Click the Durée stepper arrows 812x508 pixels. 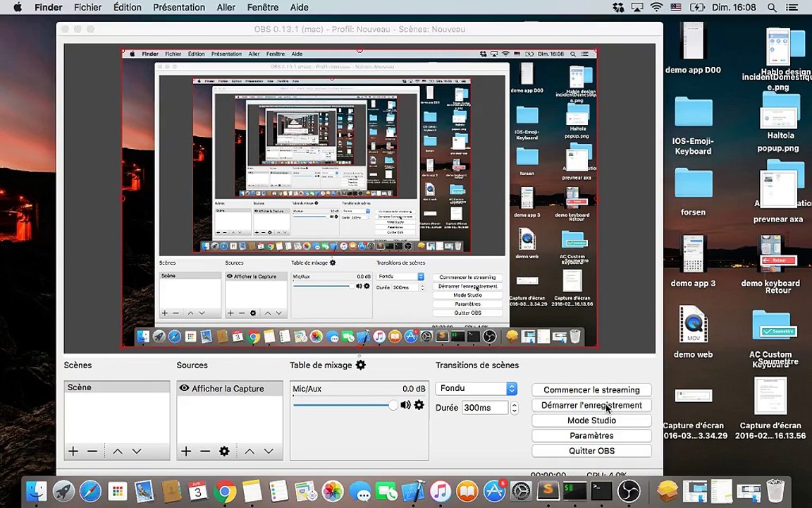[x=515, y=408]
